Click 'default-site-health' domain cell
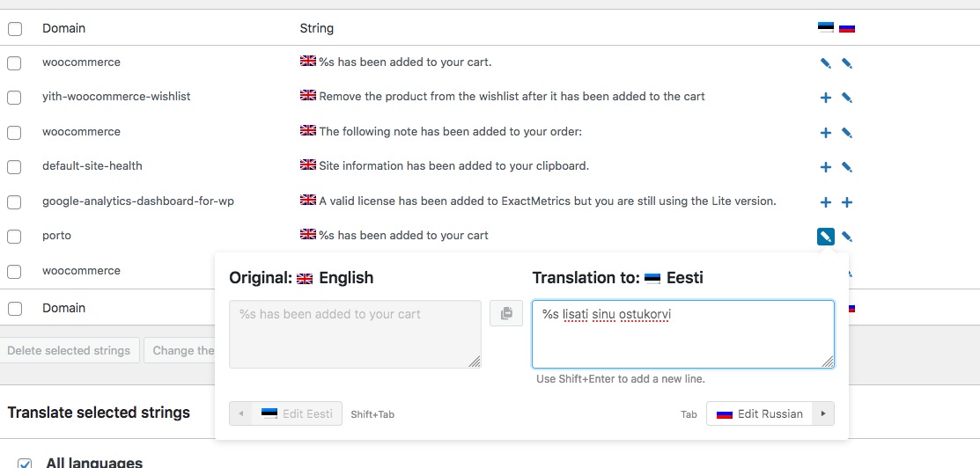The height and width of the screenshot is (468, 980). click(92, 166)
